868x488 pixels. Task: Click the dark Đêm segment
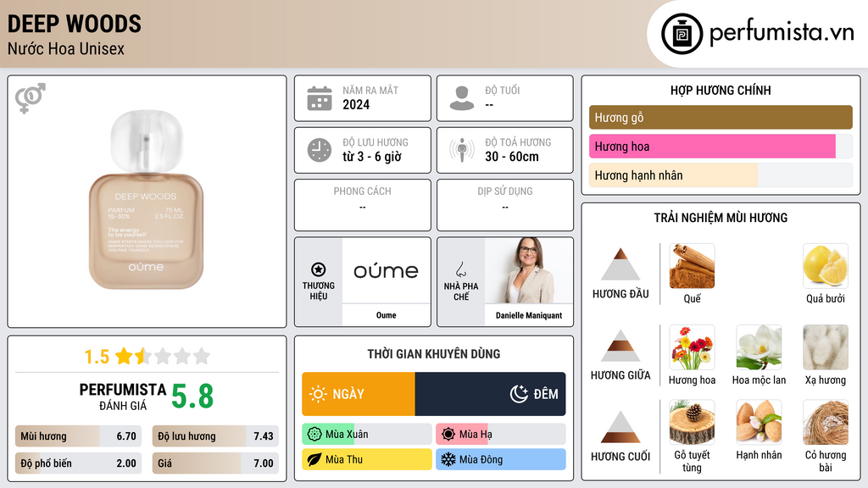click(490, 394)
